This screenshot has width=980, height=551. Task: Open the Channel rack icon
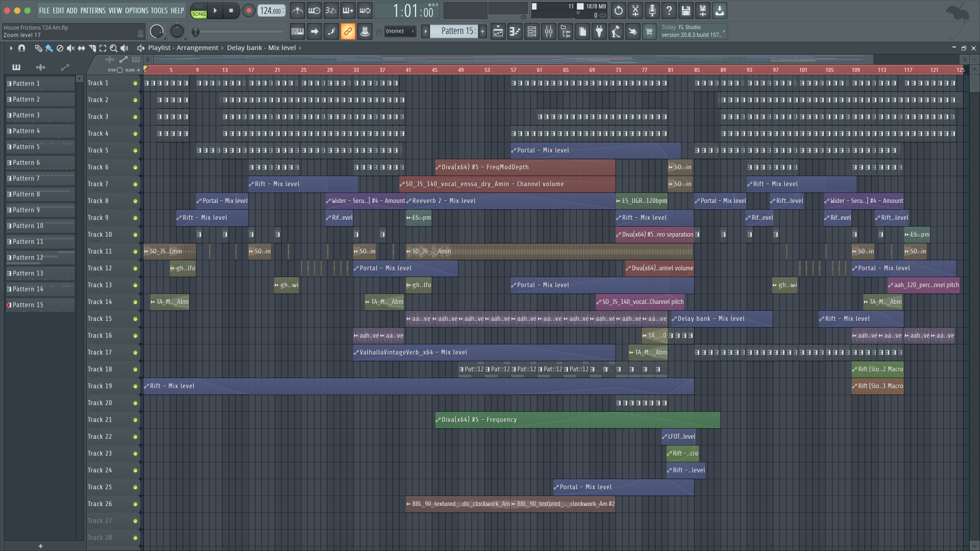tap(532, 32)
